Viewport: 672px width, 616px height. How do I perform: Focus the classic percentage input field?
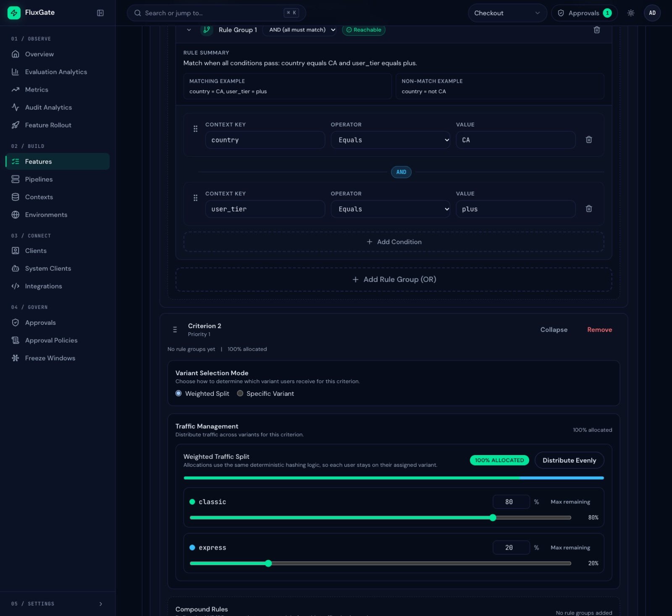coord(511,502)
